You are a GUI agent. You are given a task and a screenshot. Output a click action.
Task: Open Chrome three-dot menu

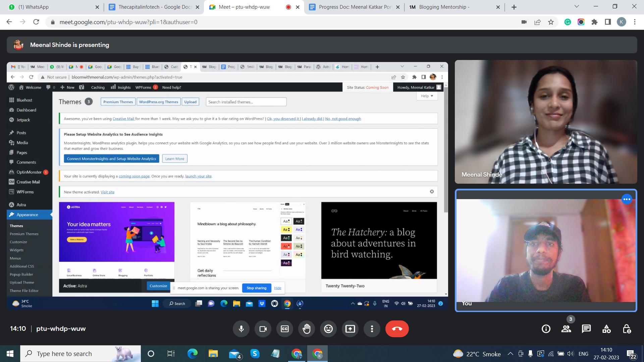click(x=635, y=22)
